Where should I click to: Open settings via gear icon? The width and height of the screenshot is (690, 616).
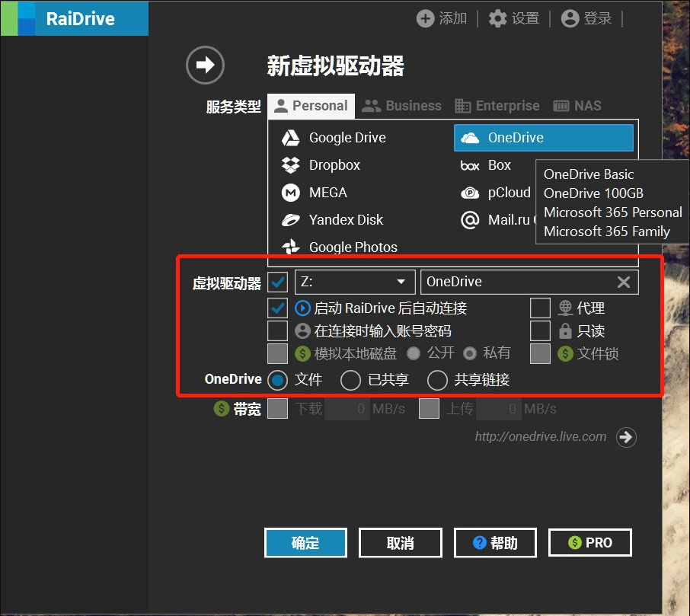[497, 18]
